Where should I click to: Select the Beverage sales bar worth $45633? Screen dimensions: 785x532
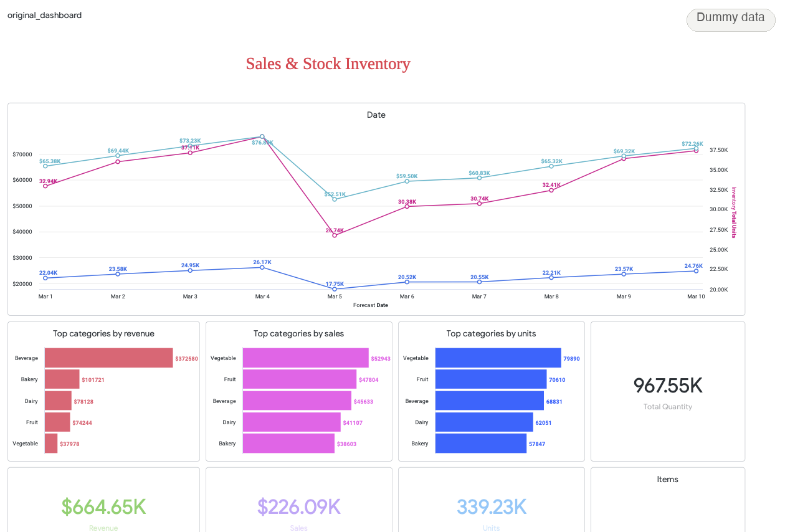point(297,401)
